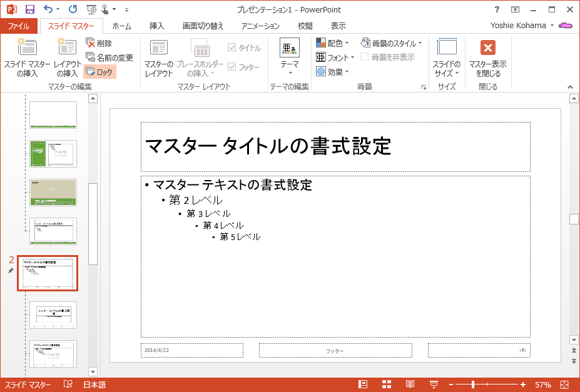580x392 pixels.
Task: Open the ファイル tab
Action: 19,26
